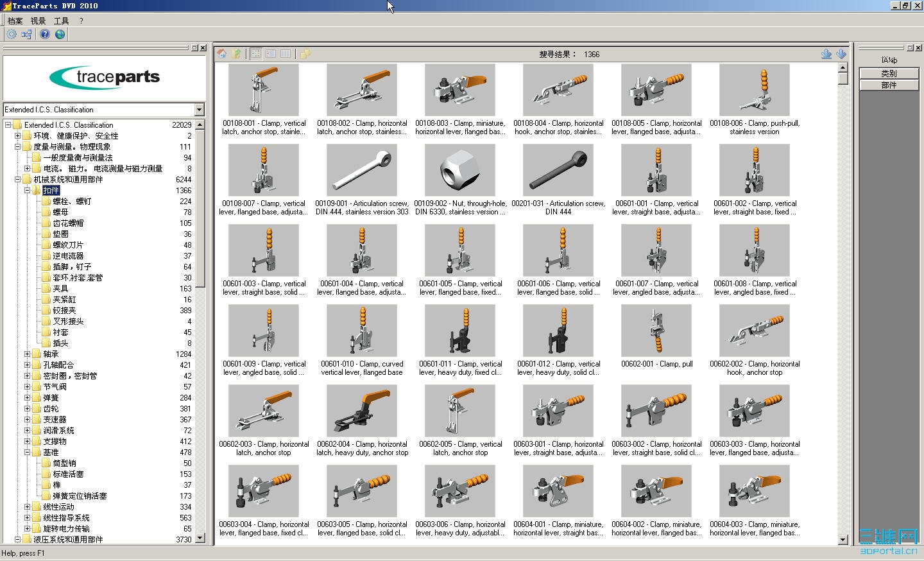Close the right side panel
This screenshot has height=561, width=924.
pos(918,47)
